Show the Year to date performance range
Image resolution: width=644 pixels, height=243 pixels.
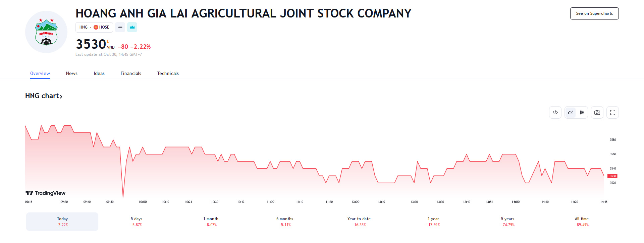359,221
